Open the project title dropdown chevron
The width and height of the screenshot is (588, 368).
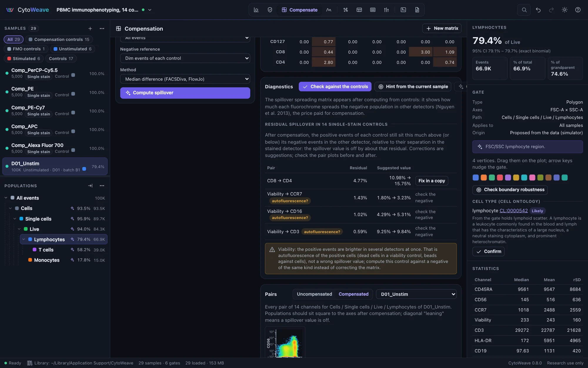tap(150, 10)
